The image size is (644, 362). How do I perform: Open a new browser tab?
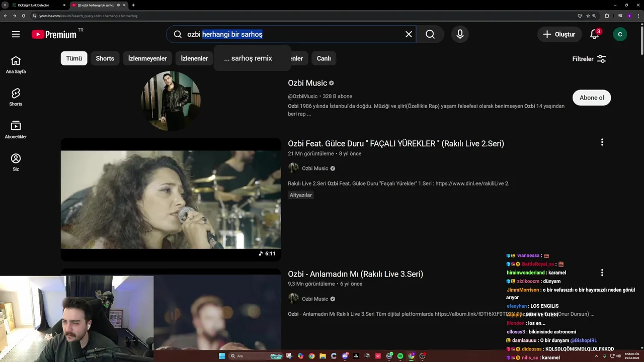(133, 5)
